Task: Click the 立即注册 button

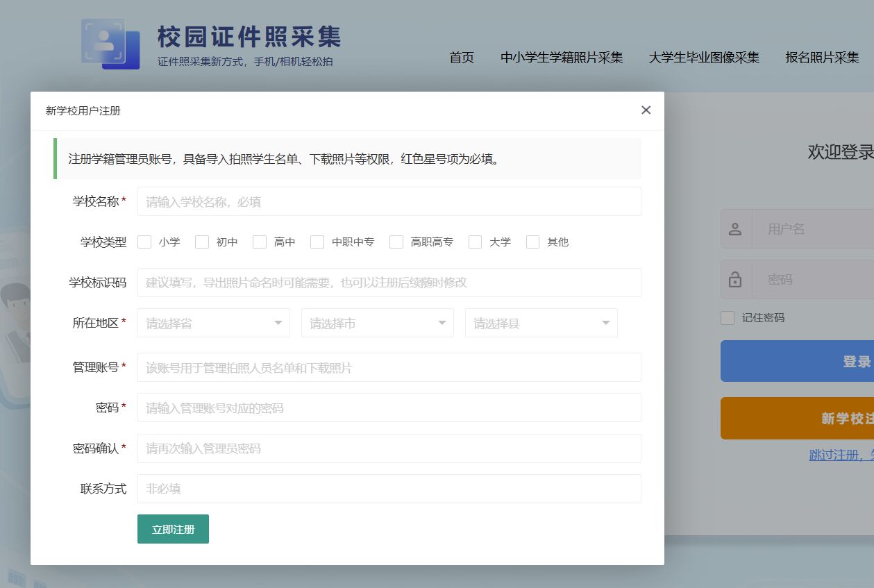Action: point(173,529)
